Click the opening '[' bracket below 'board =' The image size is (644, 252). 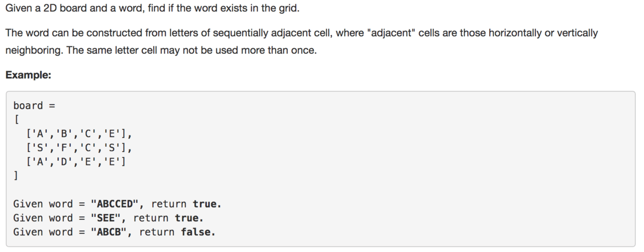tap(16, 120)
